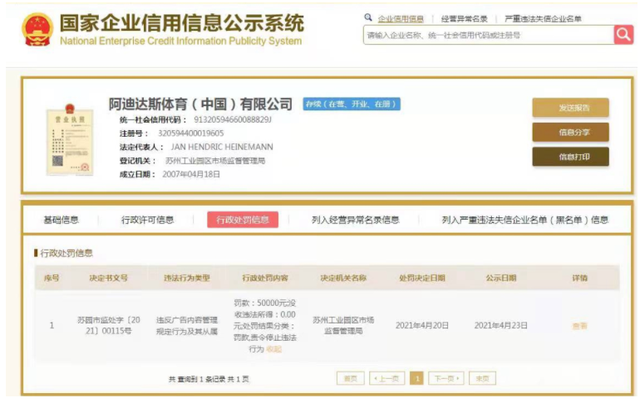
Task: Click the small magnifier icon beside 企业信用信息
Action: click(368, 17)
